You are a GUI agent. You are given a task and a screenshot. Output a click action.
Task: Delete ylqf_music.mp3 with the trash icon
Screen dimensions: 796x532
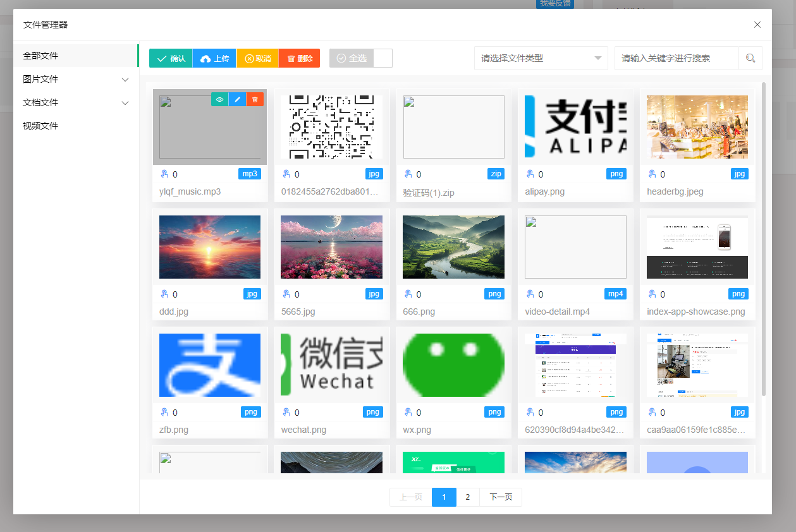[x=255, y=99]
